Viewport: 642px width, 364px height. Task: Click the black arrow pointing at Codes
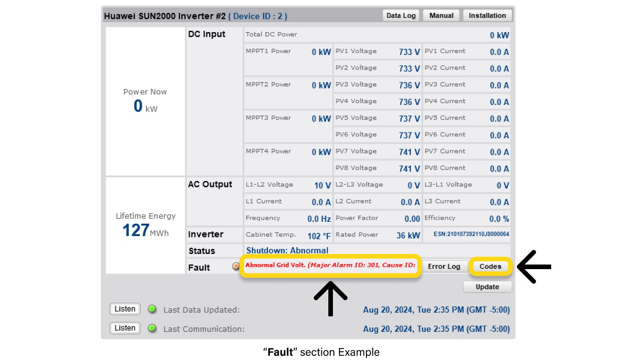point(533,266)
